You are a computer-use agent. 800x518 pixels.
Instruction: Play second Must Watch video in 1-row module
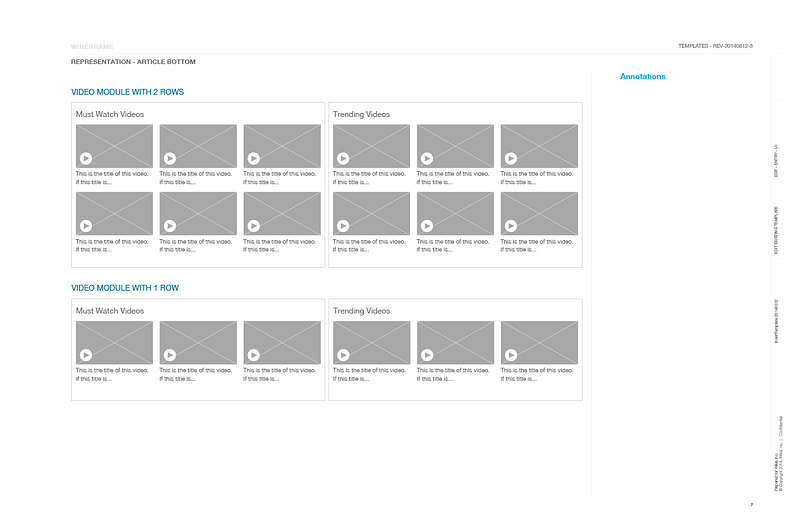click(x=170, y=355)
